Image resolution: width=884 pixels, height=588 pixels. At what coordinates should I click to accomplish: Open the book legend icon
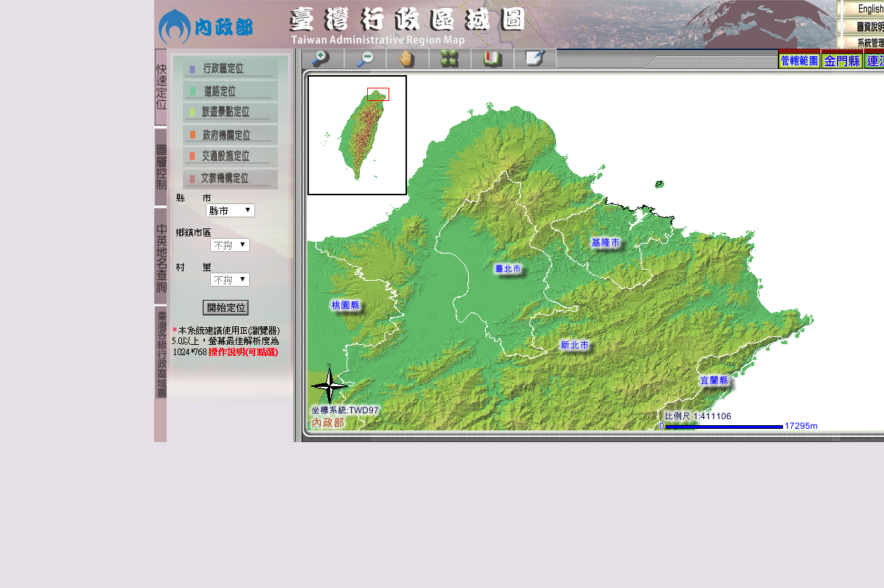(x=493, y=59)
